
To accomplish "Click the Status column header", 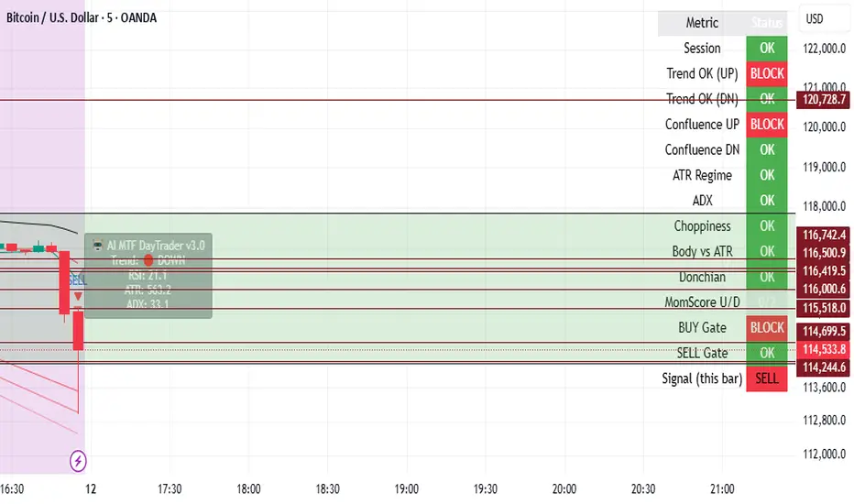I will click(x=767, y=23).
